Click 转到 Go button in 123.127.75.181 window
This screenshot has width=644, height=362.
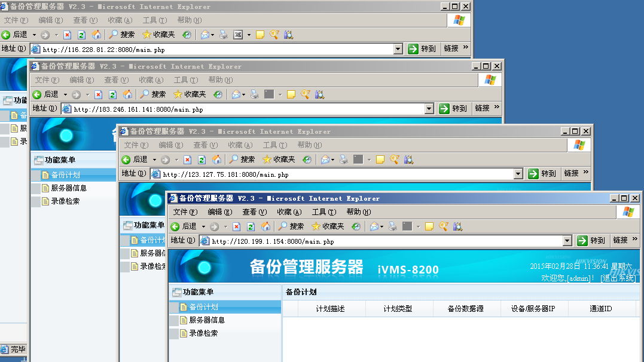click(542, 174)
